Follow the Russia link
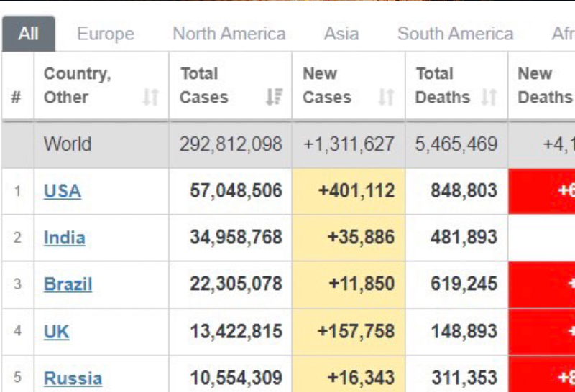Viewport: 575px width, 392px height. pyautogui.click(x=73, y=378)
